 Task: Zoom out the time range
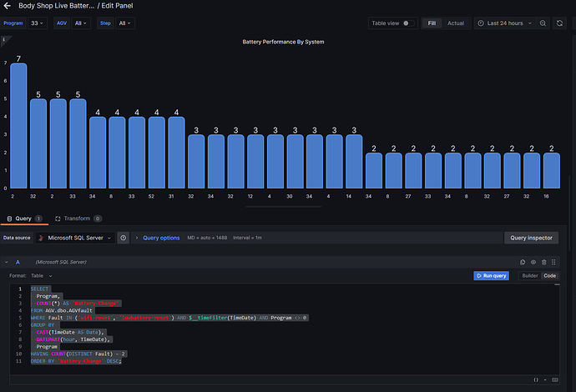(x=543, y=23)
